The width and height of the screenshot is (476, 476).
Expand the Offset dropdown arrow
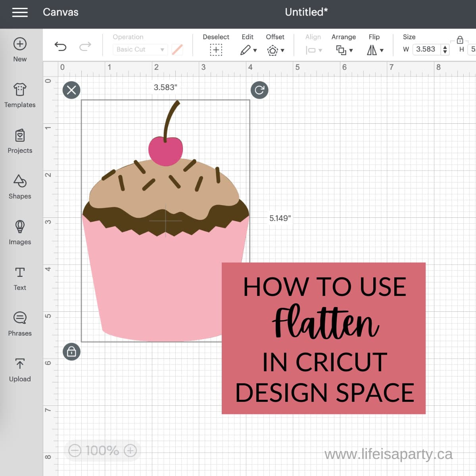pos(282,50)
